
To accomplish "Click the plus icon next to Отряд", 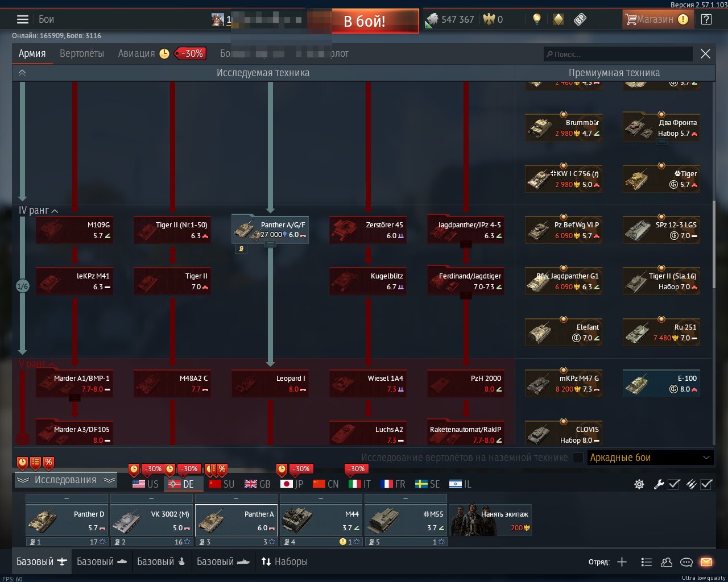I will click(622, 562).
